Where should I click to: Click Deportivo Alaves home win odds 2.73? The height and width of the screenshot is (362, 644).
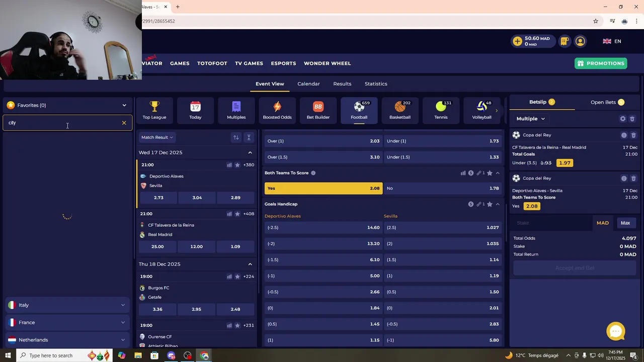[x=158, y=198]
